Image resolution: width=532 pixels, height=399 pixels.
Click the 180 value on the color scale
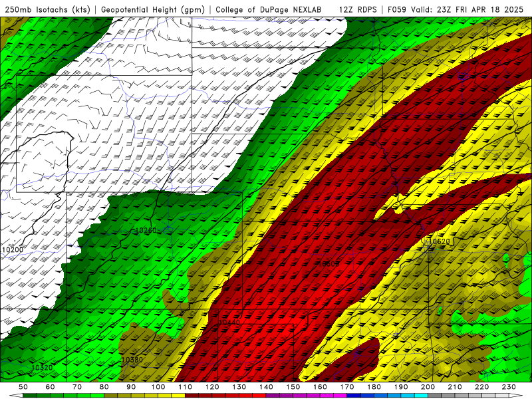[x=374, y=387]
